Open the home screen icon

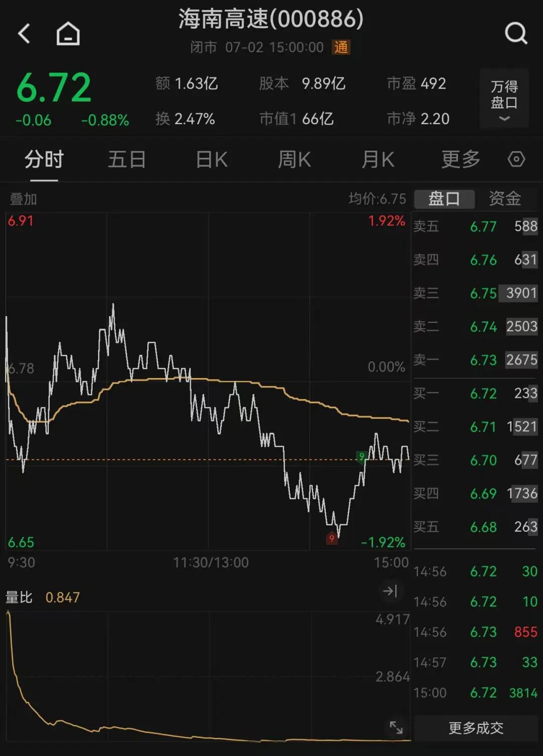pos(68,34)
